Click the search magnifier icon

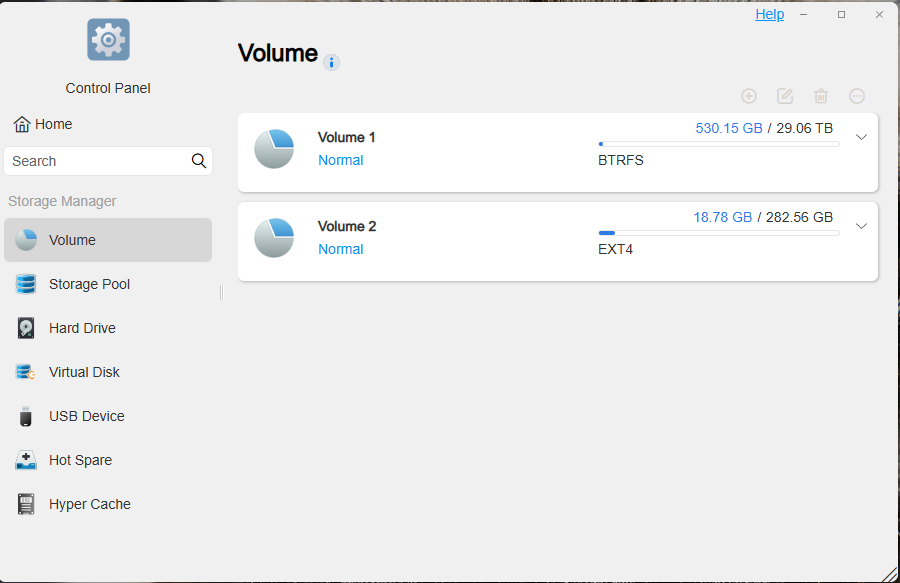199,161
